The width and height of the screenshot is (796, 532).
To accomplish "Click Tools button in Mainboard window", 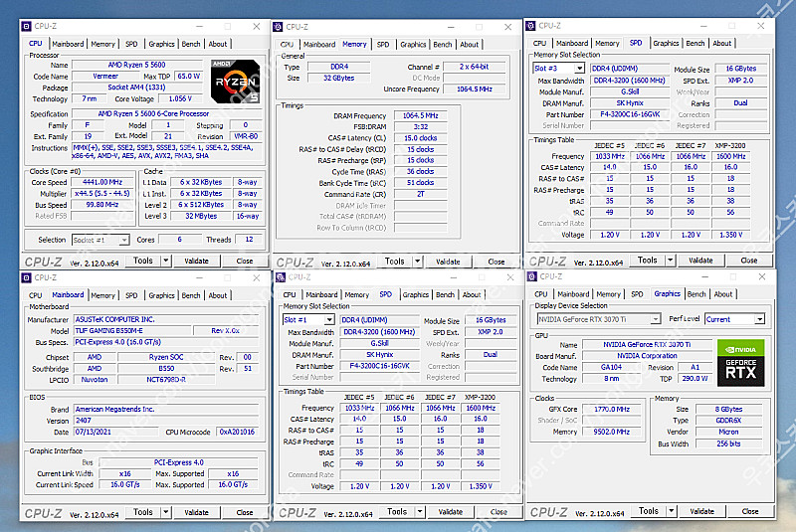I will [x=143, y=512].
